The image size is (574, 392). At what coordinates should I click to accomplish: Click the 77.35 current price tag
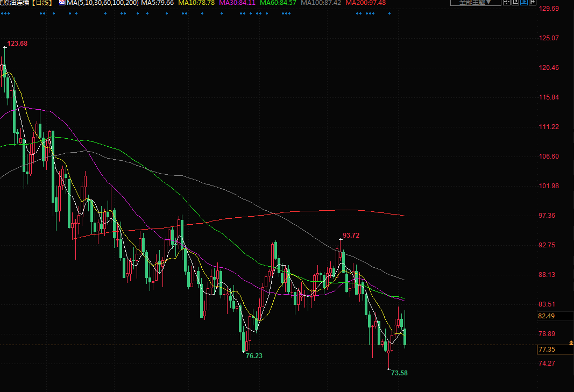click(547, 350)
